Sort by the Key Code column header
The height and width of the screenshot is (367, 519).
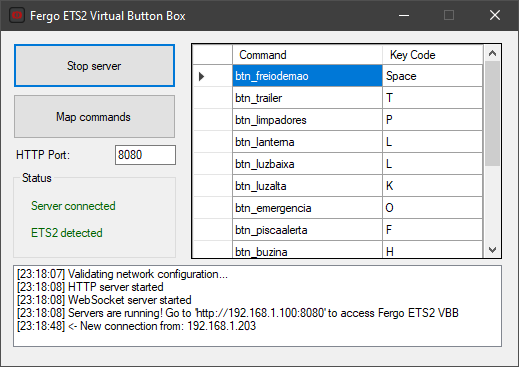[433, 55]
